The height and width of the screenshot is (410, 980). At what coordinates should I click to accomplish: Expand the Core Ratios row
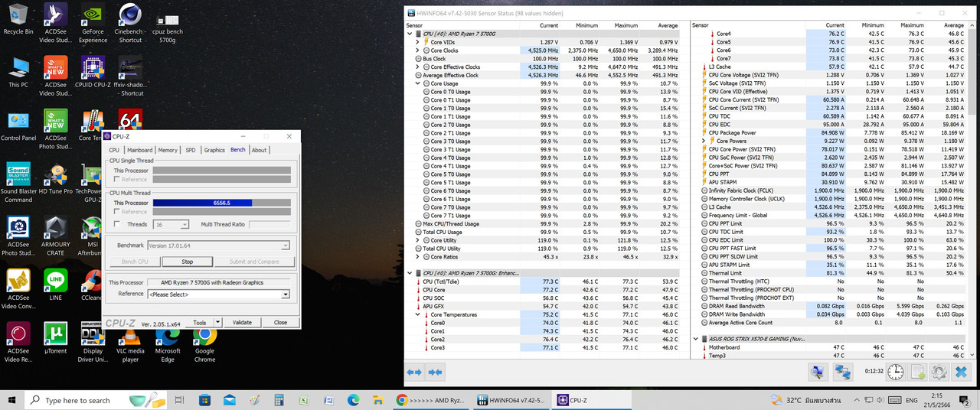419,257
